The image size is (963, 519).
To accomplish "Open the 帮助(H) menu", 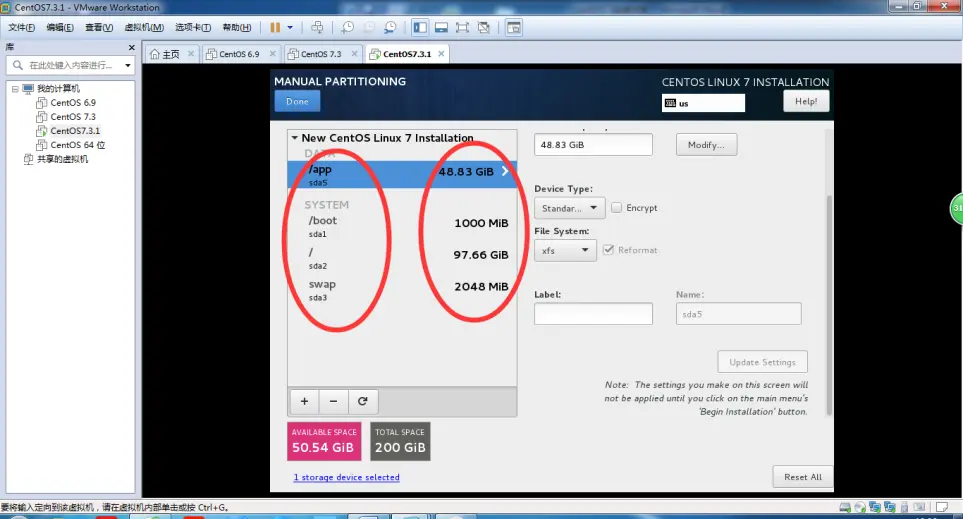I will tap(236, 28).
